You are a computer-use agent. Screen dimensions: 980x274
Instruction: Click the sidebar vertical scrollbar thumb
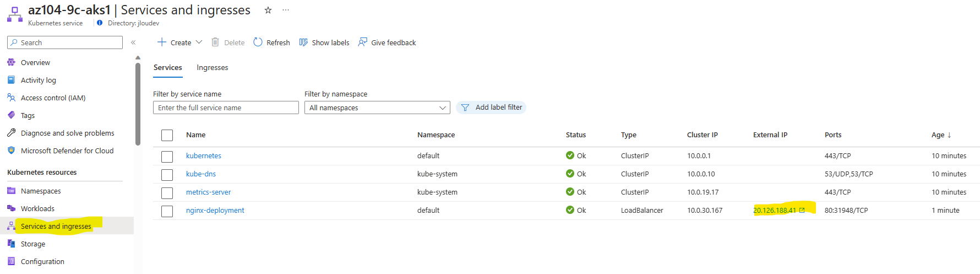(138, 104)
